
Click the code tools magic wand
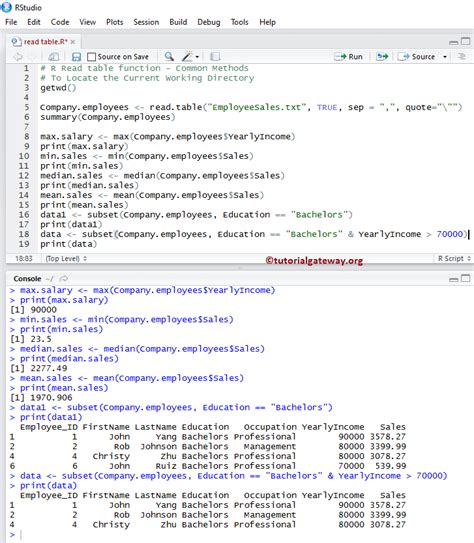point(187,56)
